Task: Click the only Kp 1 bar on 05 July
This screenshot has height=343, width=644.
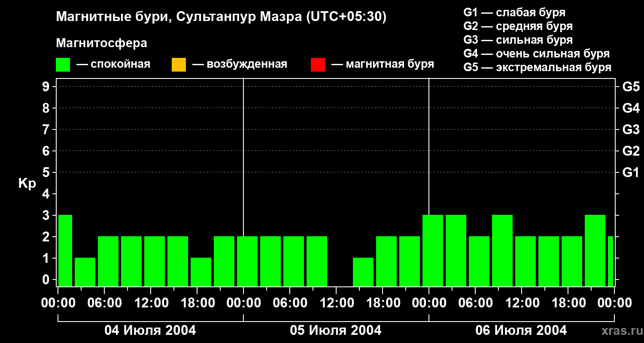Action: coord(363,272)
